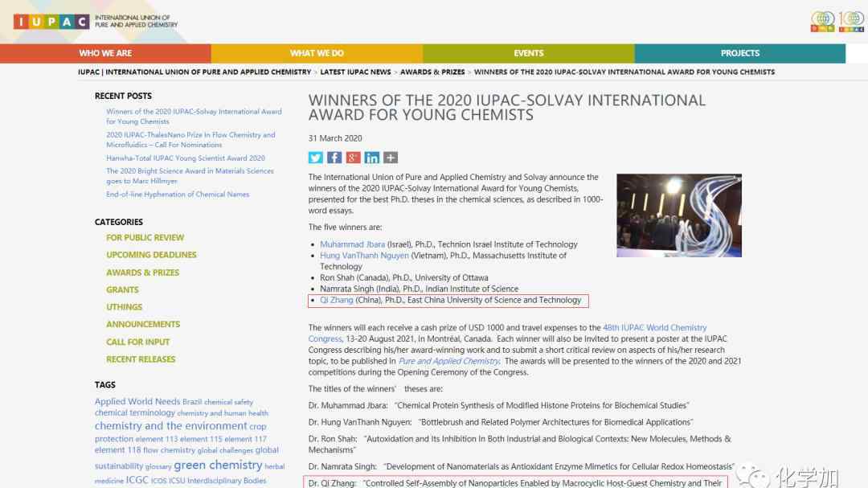Screen dimensions: 868x488
Task: Share the article on Twitter
Action: click(316, 158)
